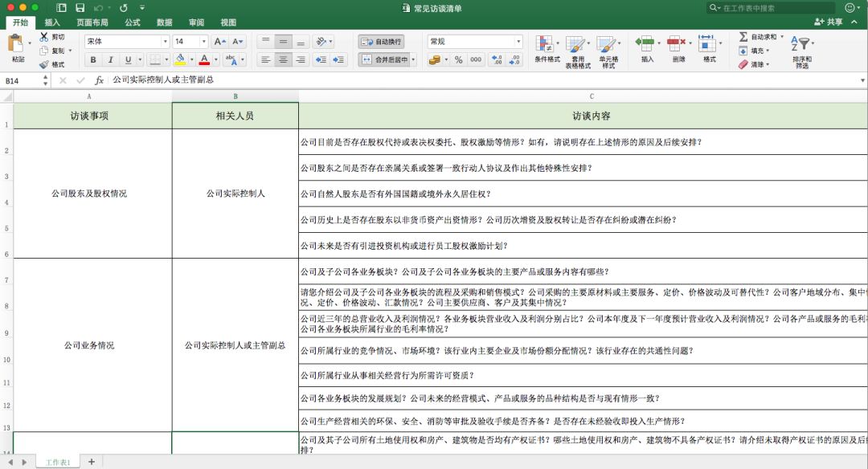The height and width of the screenshot is (469, 868).
Task: Open the font name dropdown (宋体)
Action: coord(165,42)
